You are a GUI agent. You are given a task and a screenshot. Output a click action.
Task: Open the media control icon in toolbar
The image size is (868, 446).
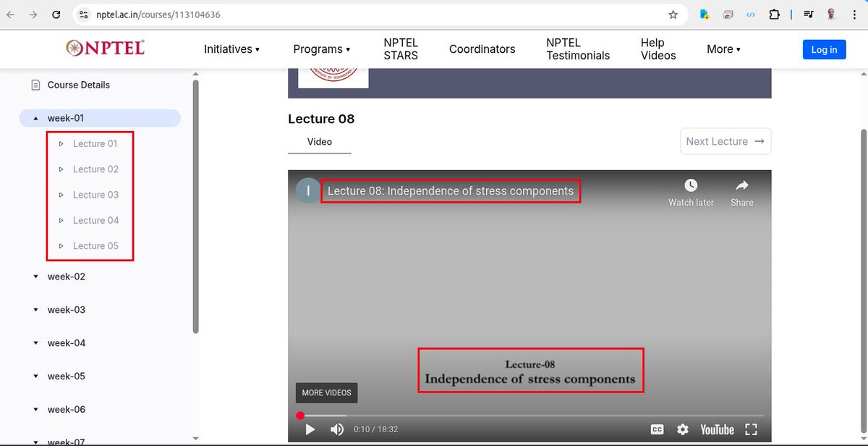click(x=809, y=14)
